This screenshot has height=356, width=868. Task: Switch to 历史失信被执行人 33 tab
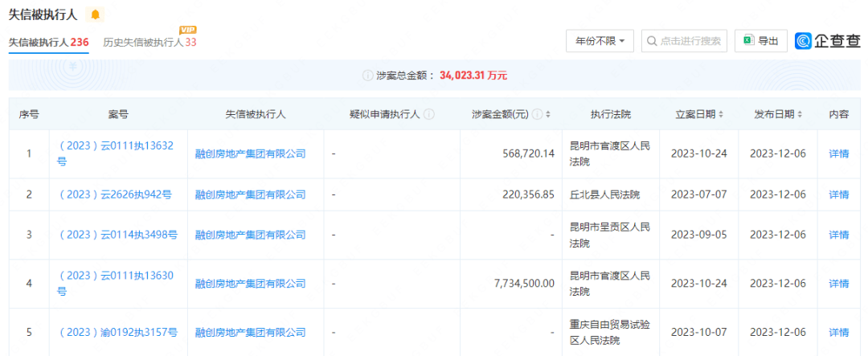point(150,42)
